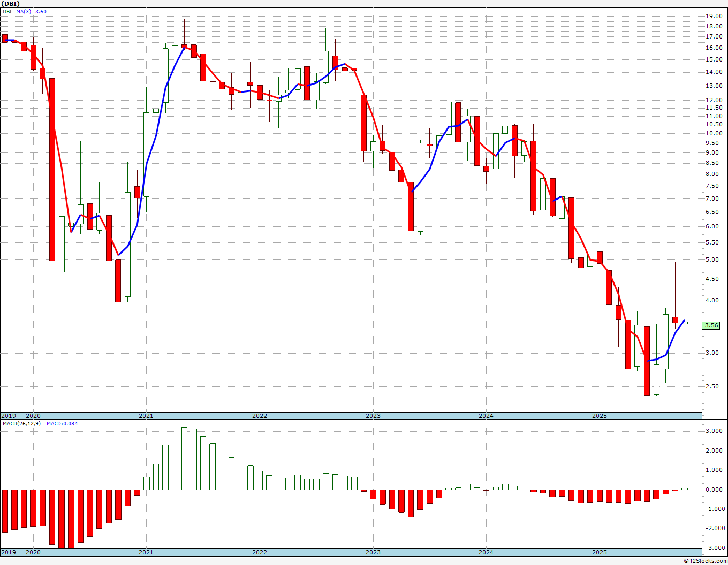
Task: Click the MA(3) value 3.60
Action: (41, 11)
